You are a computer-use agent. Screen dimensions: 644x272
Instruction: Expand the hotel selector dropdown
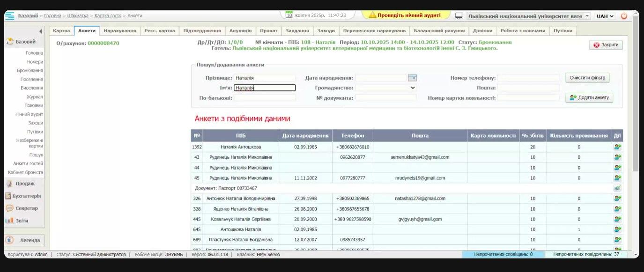(x=587, y=16)
